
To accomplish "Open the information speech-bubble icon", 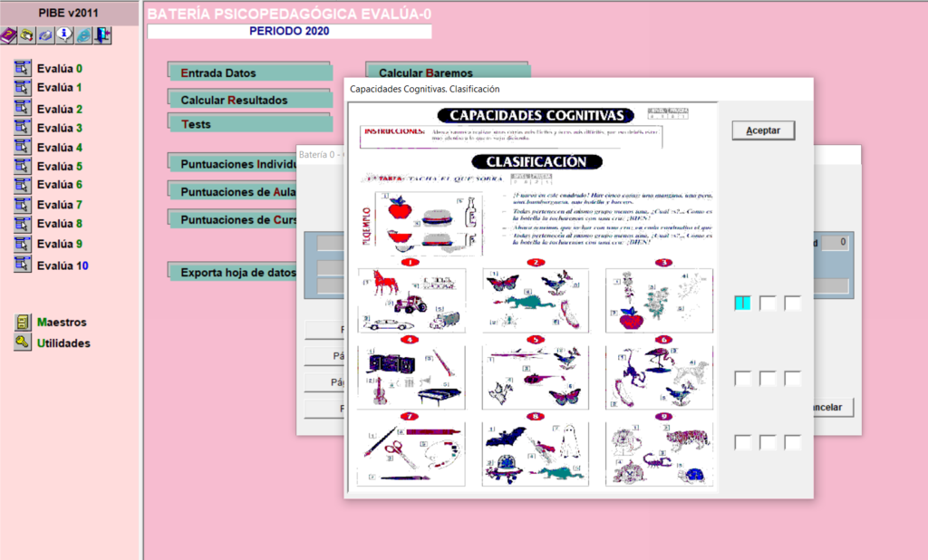I will (x=64, y=35).
